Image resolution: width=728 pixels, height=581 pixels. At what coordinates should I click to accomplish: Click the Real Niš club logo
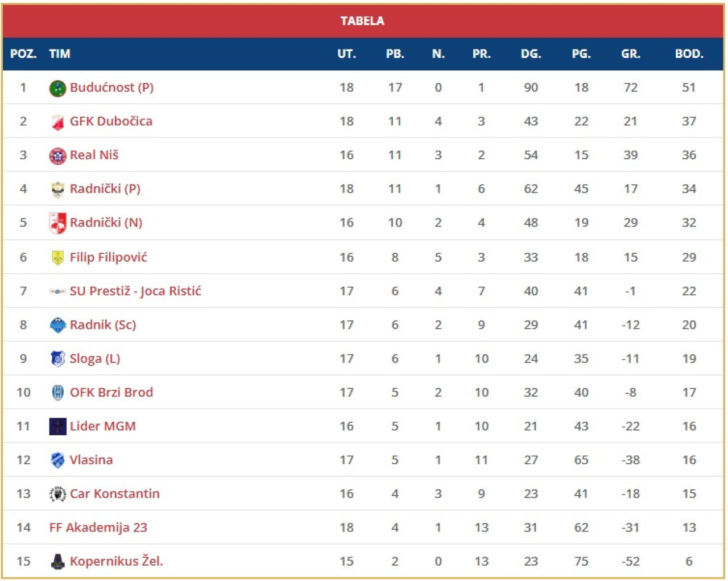57,155
